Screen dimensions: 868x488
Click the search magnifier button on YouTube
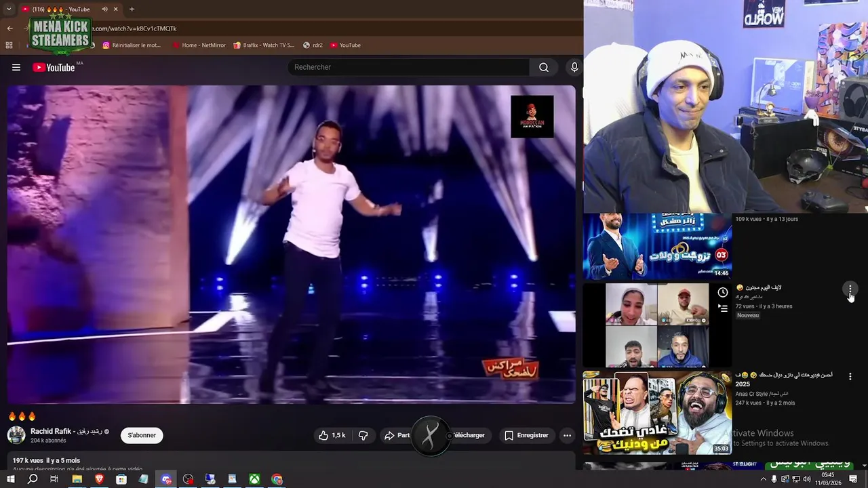pyautogui.click(x=543, y=67)
